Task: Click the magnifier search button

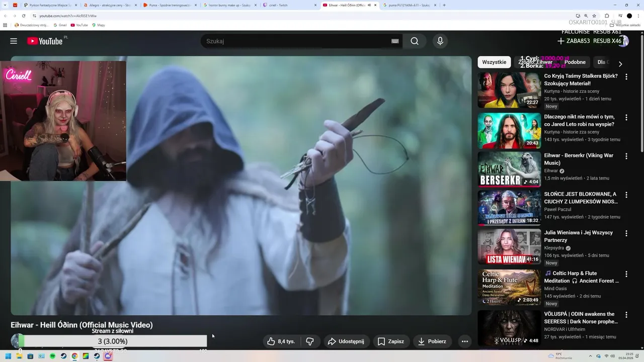Action: click(x=415, y=41)
